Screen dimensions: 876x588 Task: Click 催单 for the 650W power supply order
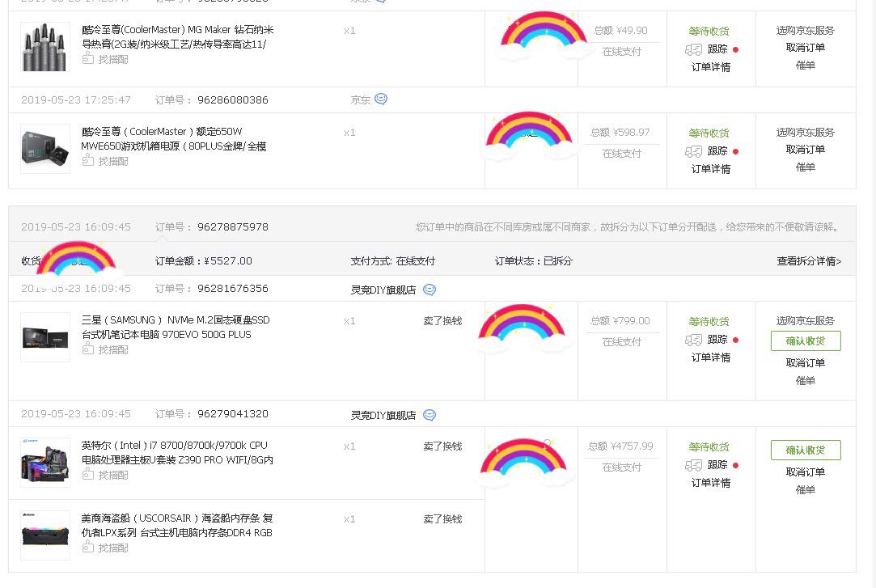pyautogui.click(x=806, y=167)
